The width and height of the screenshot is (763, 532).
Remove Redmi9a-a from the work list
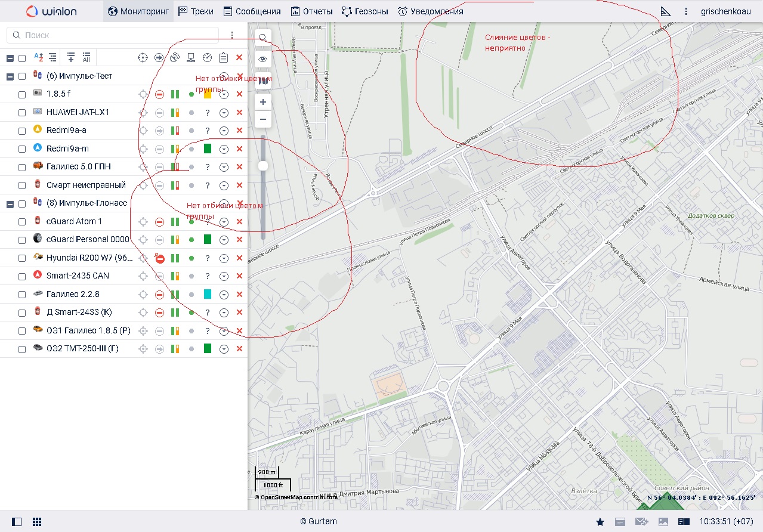[239, 131]
